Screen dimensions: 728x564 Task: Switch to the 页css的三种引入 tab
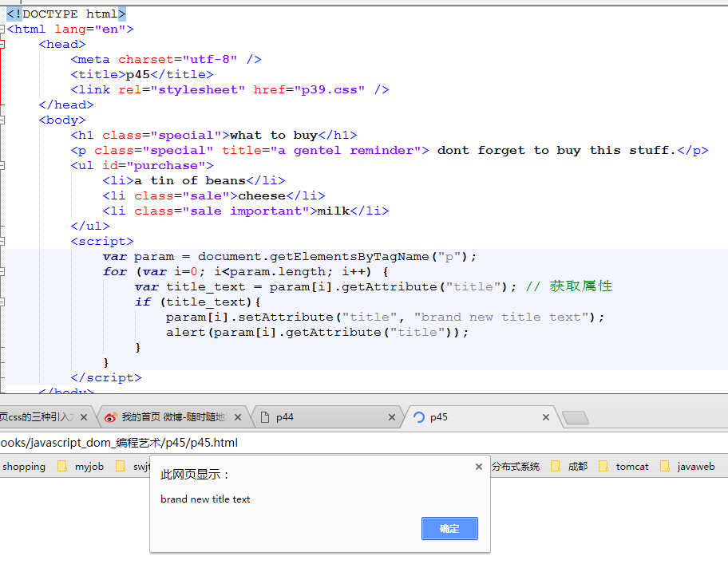click(x=37, y=417)
